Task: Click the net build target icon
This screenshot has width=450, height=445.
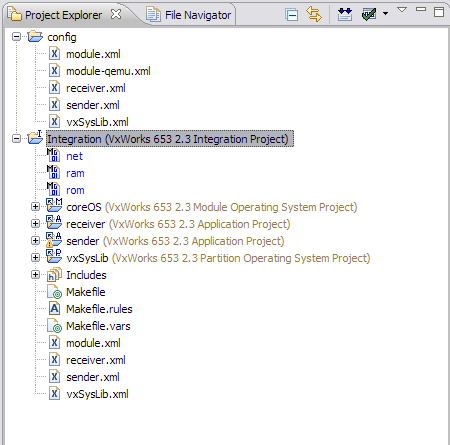Action: (x=53, y=155)
